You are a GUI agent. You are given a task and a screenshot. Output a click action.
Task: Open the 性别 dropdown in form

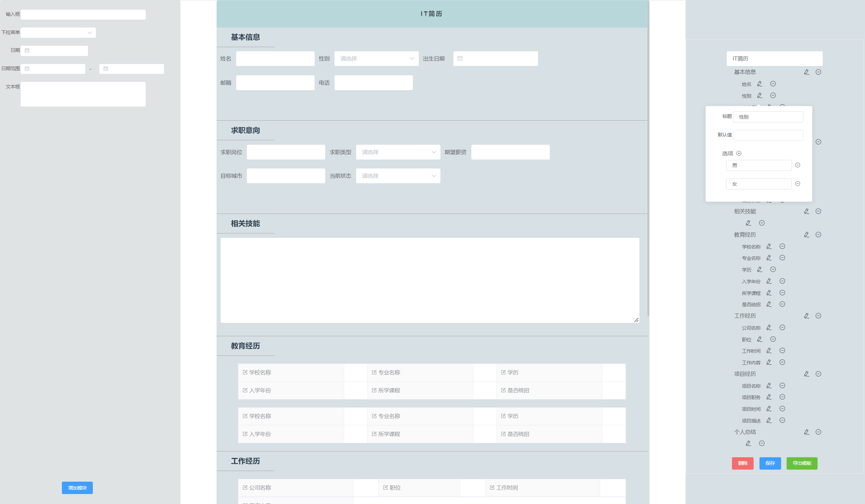point(376,58)
